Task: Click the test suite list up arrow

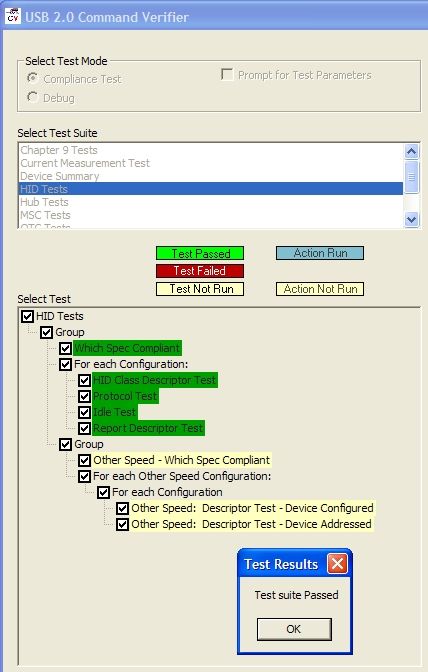Action: (411, 151)
